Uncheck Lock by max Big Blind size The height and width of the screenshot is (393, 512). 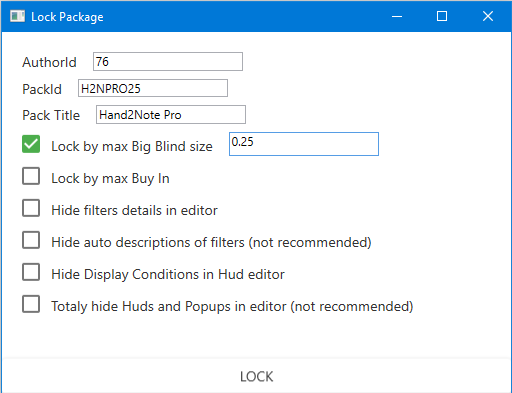click(31, 144)
